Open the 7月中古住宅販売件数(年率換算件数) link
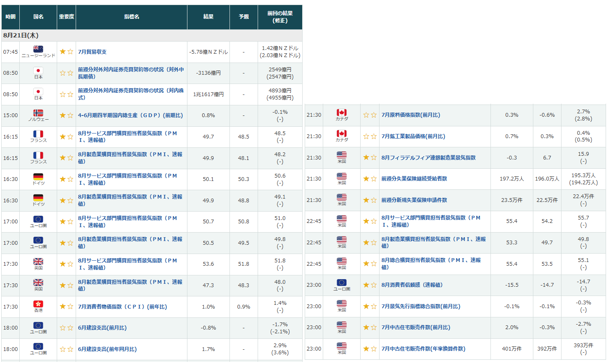 click(423, 348)
